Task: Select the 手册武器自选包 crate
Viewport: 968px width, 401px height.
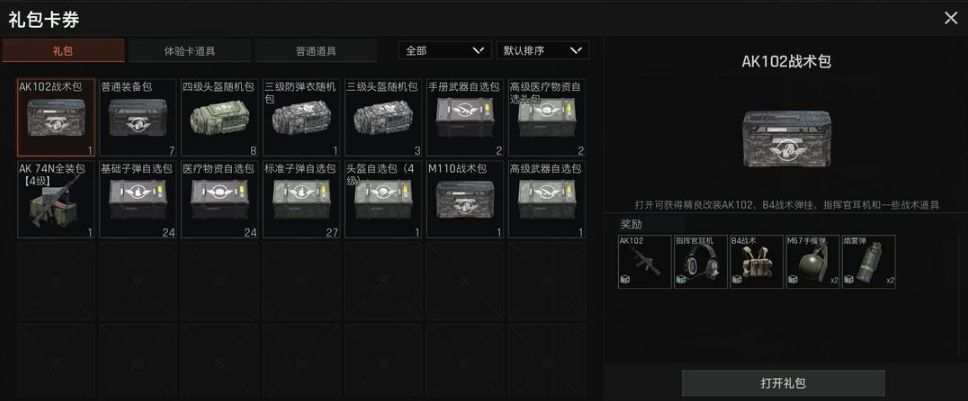Action: 465,117
